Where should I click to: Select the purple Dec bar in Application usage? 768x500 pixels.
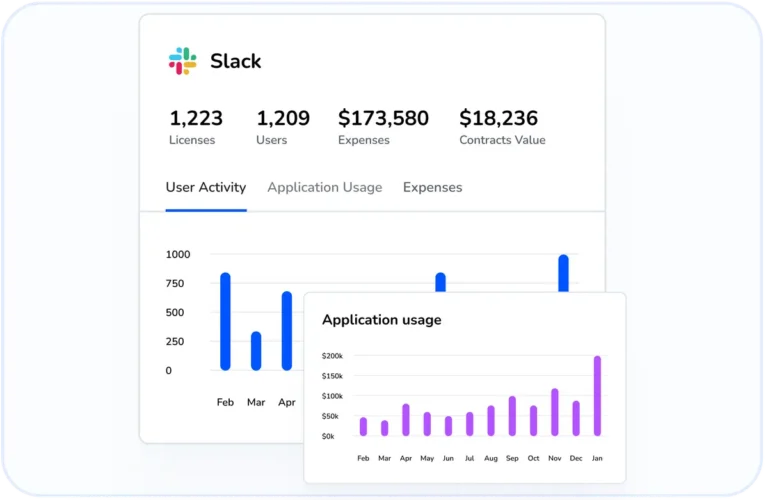576,418
